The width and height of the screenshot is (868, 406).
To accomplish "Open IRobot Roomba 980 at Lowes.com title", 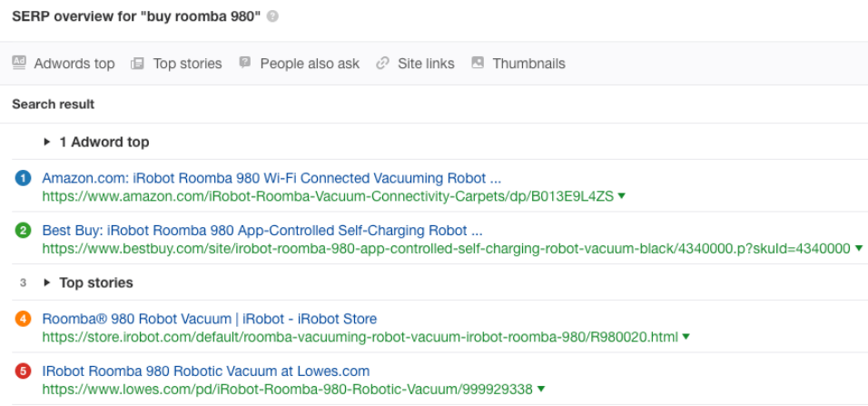I will tap(206, 371).
